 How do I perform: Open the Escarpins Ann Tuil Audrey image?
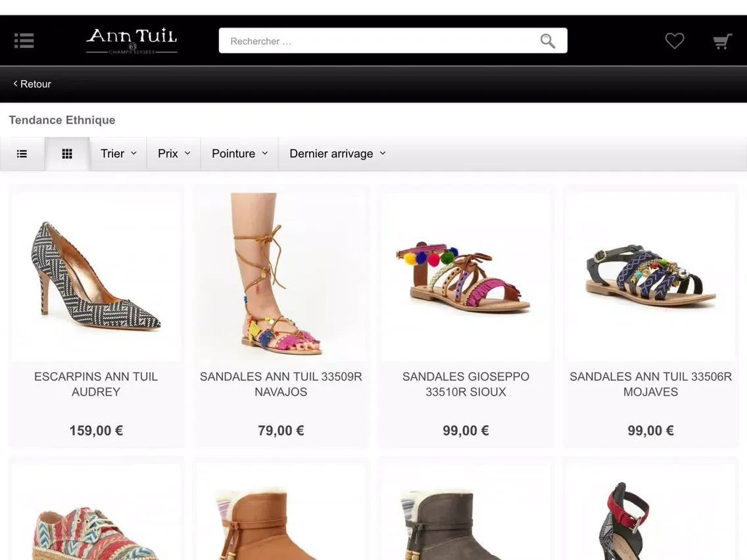[96, 277]
